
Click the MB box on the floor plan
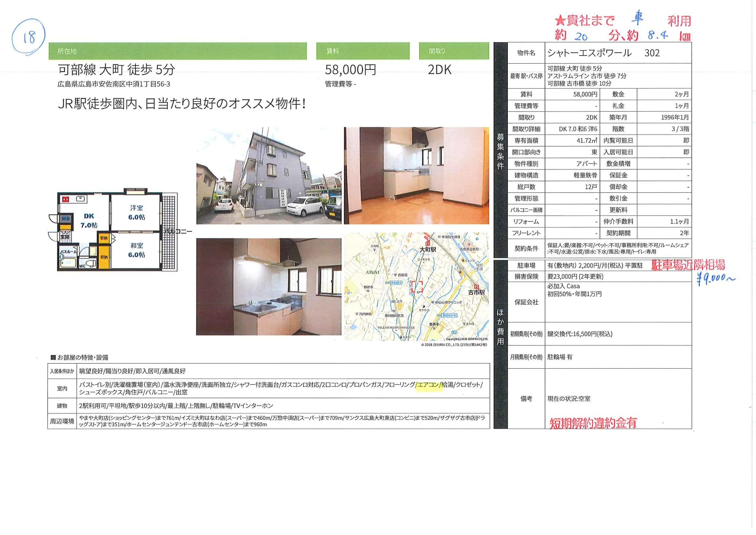tap(65, 218)
